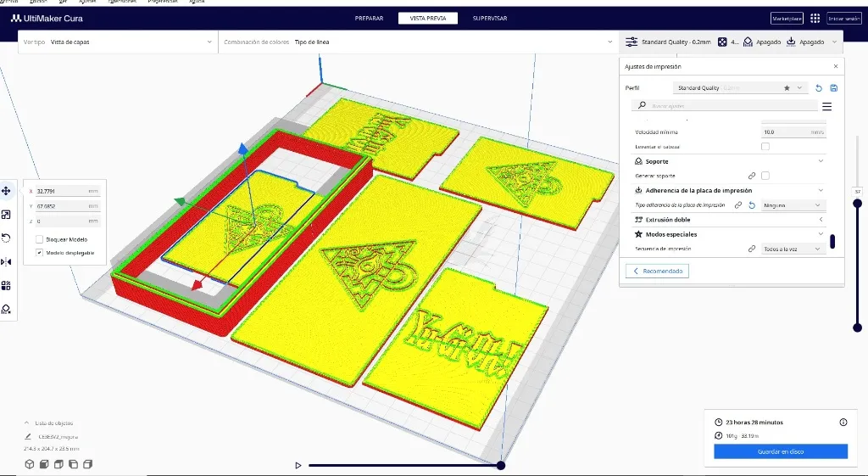Enable Bloquear Modelo checkbox

point(39,239)
